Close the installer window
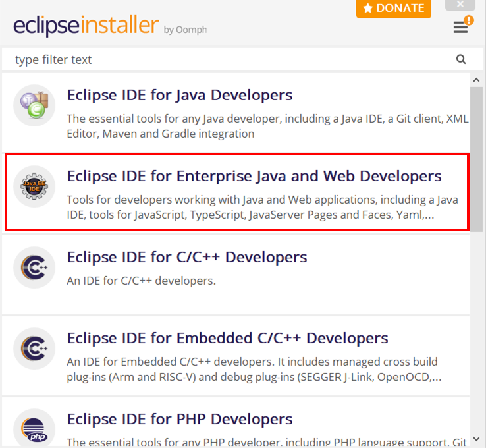Screen dimensions: 486x448 pos(460,5)
